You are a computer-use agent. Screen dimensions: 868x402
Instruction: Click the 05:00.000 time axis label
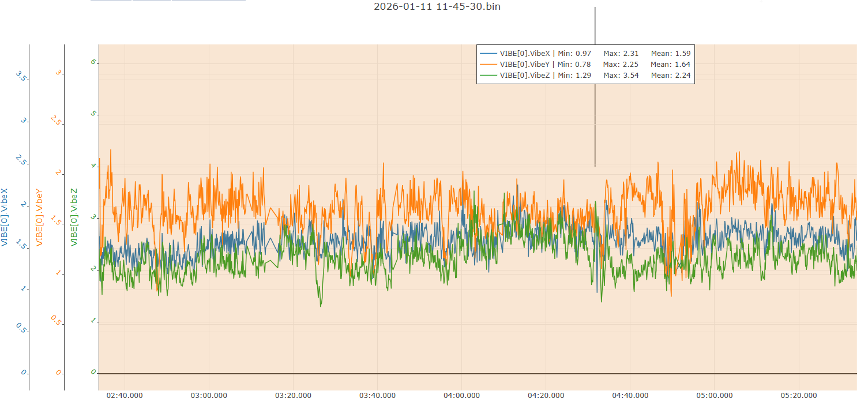coord(715,395)
